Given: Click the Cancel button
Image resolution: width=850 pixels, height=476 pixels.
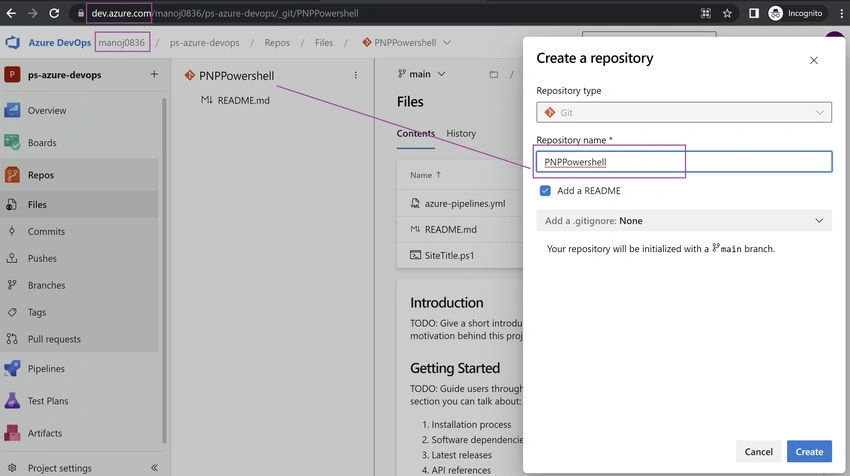Looking at the screenshot, I should tap(758, 452).
